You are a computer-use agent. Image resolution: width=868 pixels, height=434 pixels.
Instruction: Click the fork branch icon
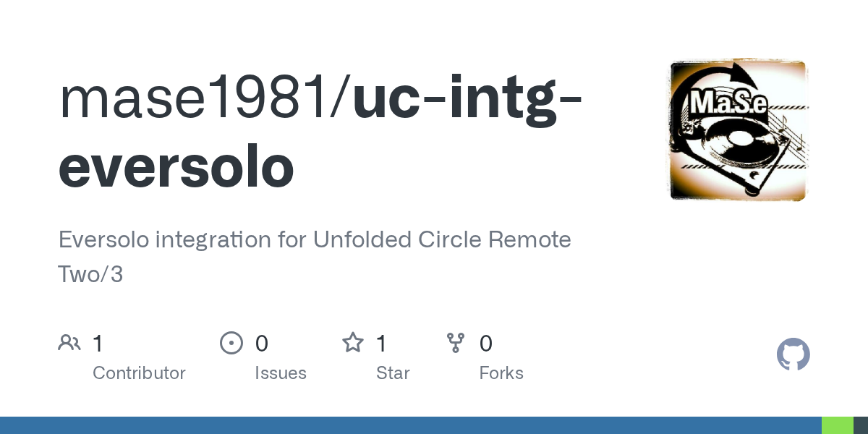[456, 343]
